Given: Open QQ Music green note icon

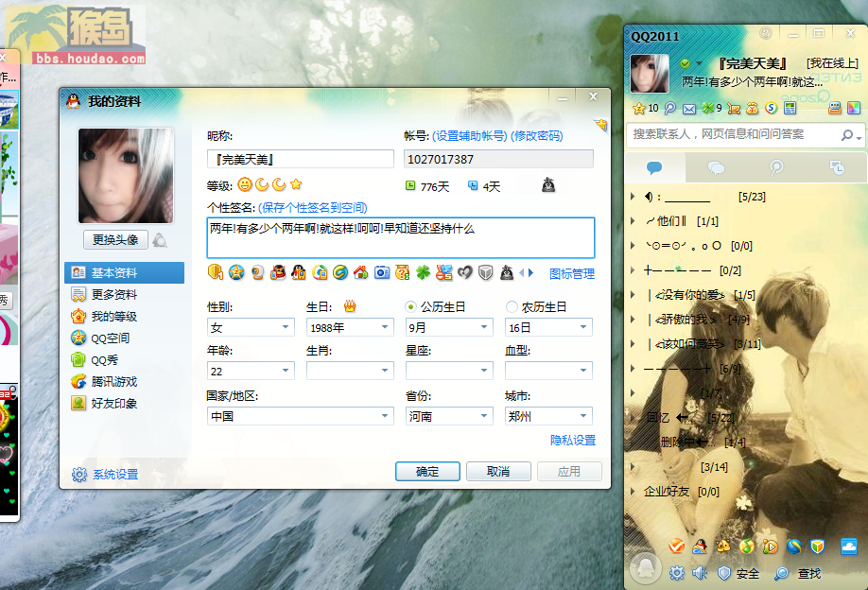Looking at the screenshot, I should pyautogui.click(x=746, y=547).
